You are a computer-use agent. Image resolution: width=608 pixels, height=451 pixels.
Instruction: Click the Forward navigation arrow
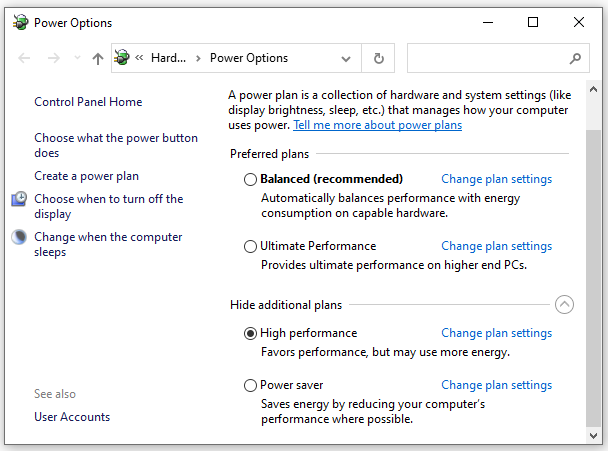click(x=54, y=58)
